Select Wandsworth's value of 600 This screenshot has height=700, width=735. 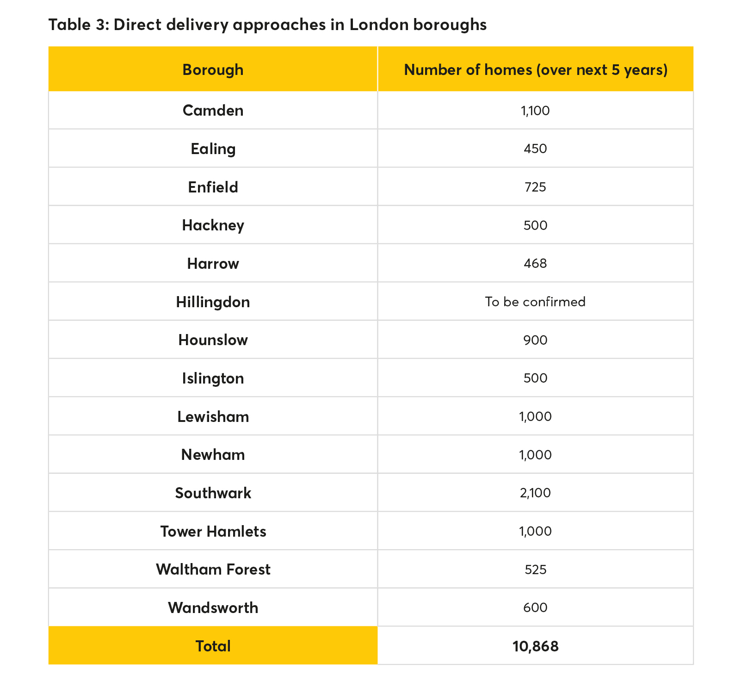(x=535, y=608)
